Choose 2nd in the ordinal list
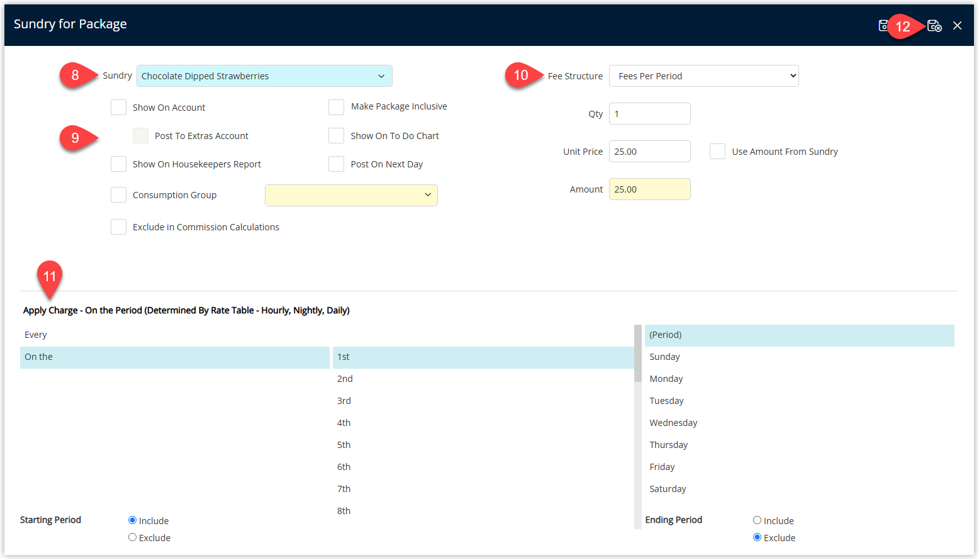 483,379
